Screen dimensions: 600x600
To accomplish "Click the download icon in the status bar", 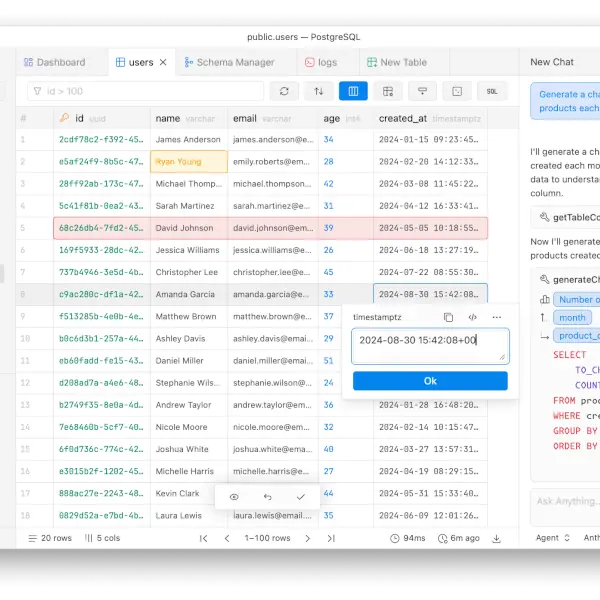I will pos(499,538).
